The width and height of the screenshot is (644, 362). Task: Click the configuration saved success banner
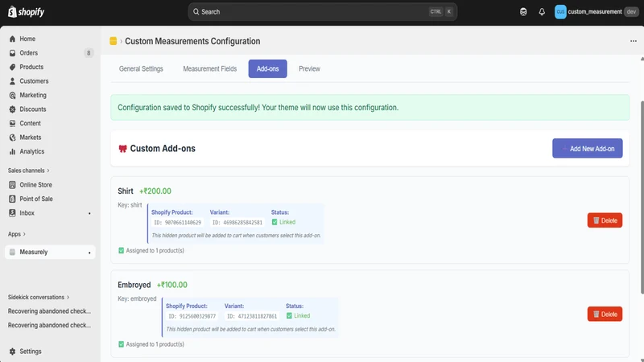369,108
